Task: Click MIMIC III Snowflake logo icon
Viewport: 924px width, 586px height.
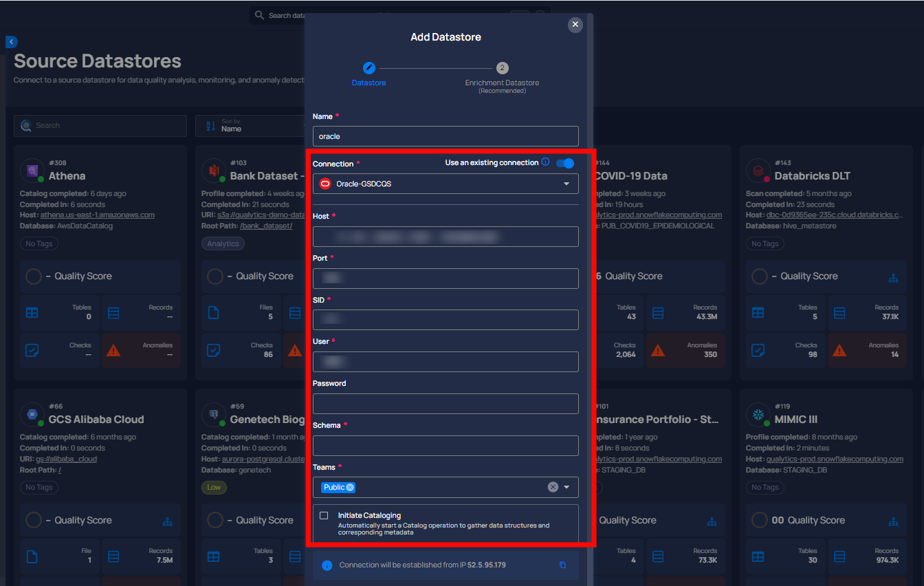Action: 758,414
